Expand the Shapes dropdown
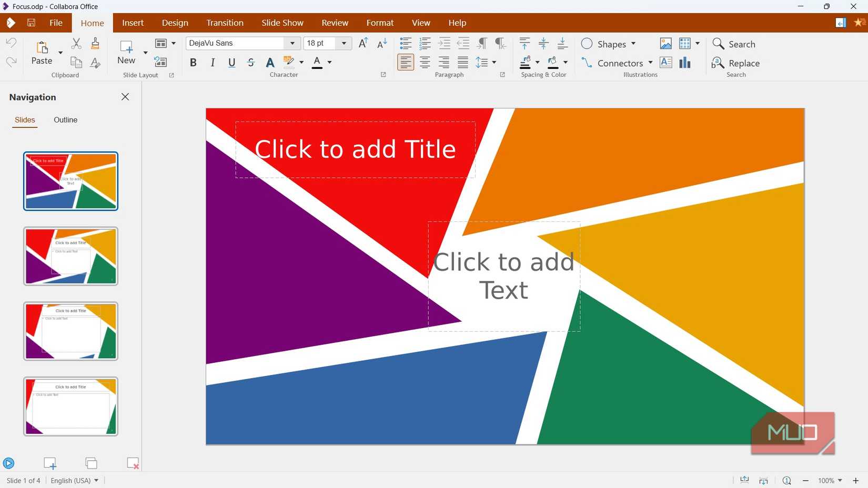Image resolution: width=868 pixels, height=488 pixels. click(634, 44)
